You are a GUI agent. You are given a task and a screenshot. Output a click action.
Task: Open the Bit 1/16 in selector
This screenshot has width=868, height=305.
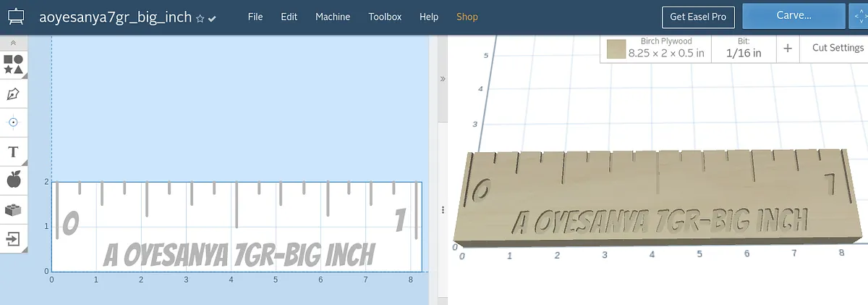point(744,48)
